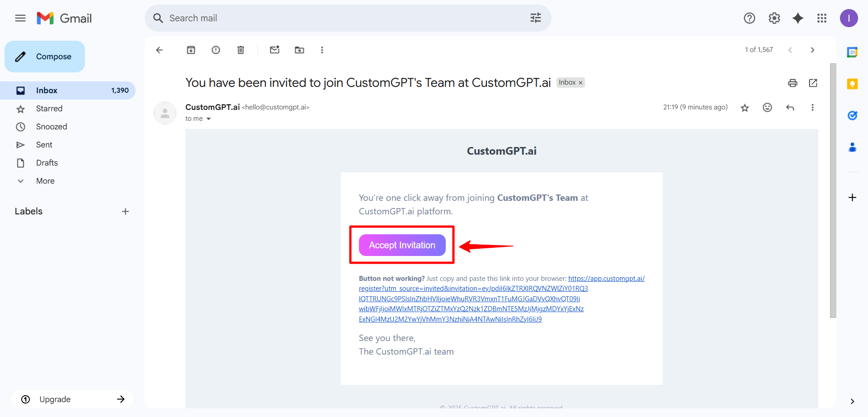Open message more options menu

[x=812, y=107]
